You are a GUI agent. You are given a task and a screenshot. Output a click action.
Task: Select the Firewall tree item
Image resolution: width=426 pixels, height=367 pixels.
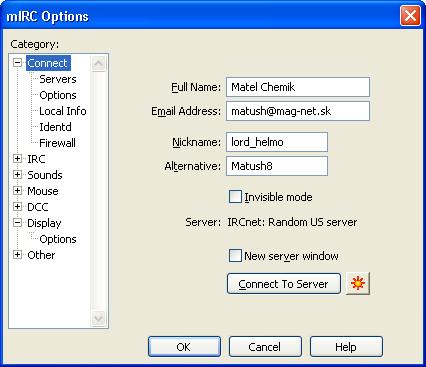coord(57,143)
